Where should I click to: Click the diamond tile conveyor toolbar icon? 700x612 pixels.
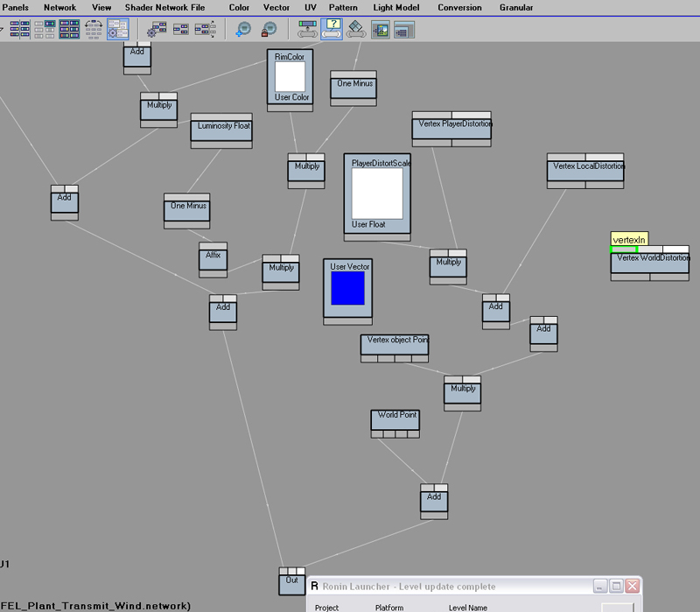tap(356, 29)
